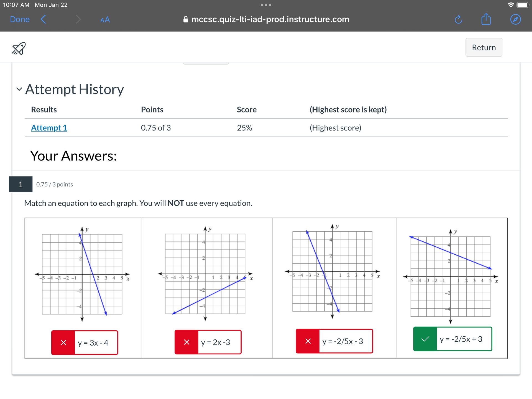Click the browser forward arrow
This screenshot has width=532, height=399.
click(x=78, y=19)
